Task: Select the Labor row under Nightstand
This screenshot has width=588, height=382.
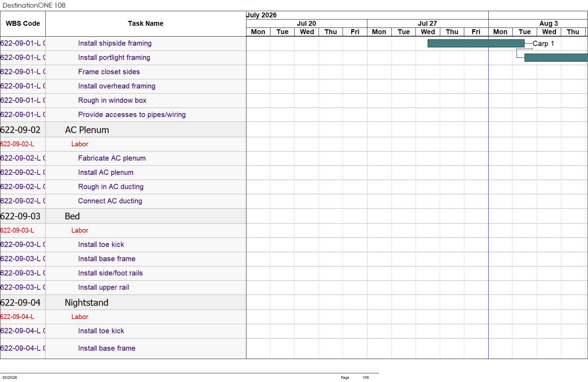Action: click(80, 317)
